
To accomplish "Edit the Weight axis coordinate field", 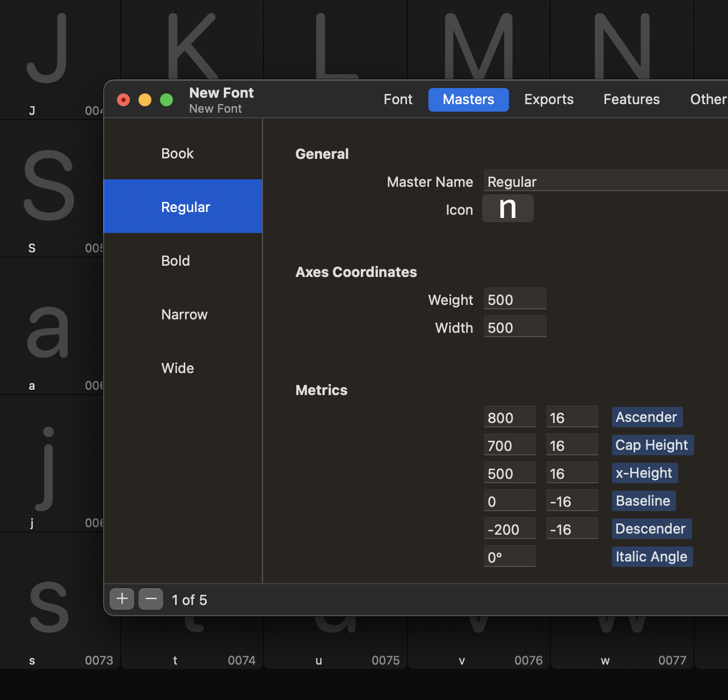I will point(515,299).
